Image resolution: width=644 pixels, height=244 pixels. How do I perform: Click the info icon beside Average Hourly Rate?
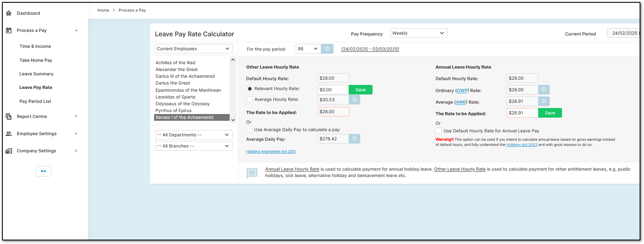[x=355, y=99]
